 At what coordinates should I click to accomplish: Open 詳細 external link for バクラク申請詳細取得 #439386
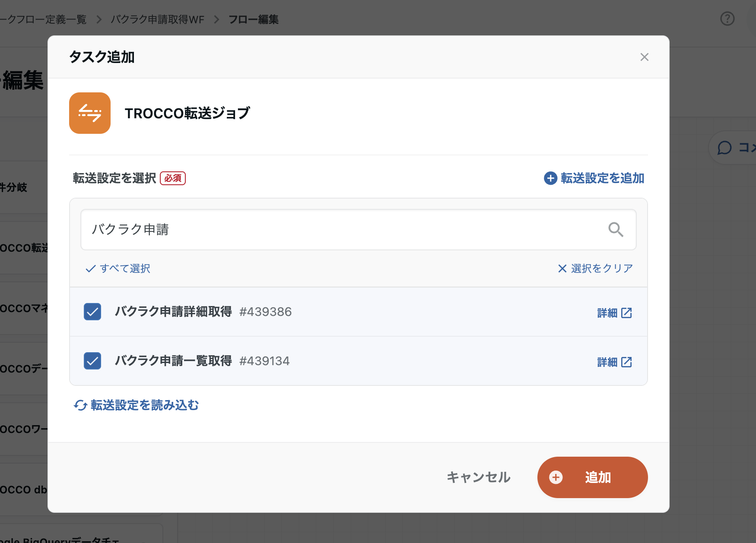[x=614, y=313]
